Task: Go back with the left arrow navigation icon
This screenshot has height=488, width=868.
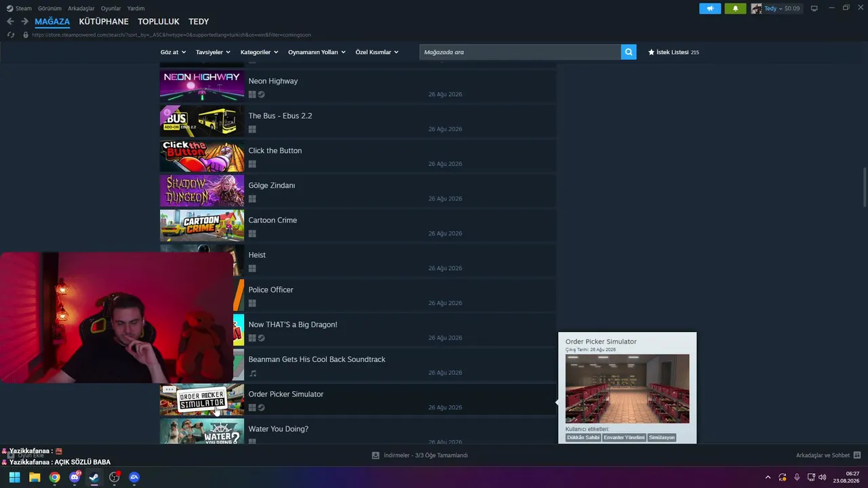Action: pos(10,22)
